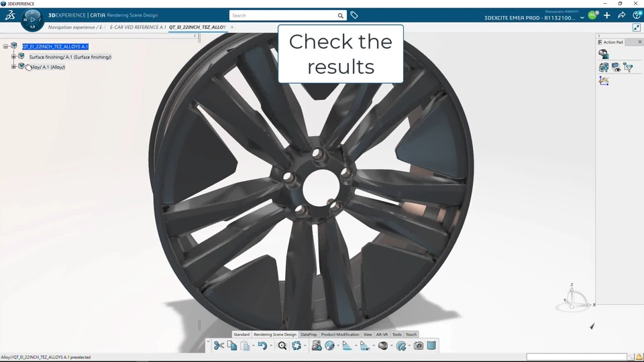Switch to the DataPrep toolbar tab
Viewport: 644px width, 362px height.
coord(309,335)
